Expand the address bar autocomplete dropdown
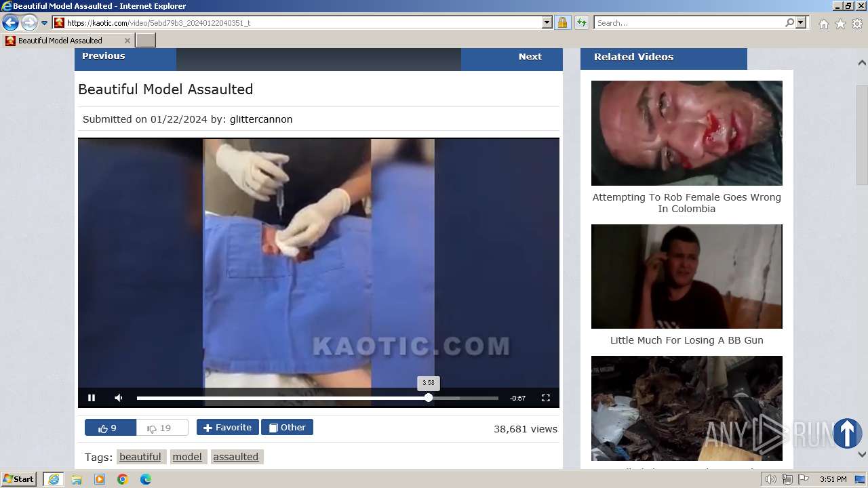 [x=547, y=22]
